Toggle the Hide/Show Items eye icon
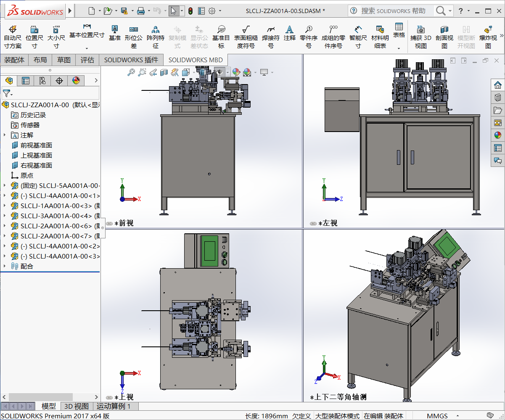505x420 pixels. point(219,72)
